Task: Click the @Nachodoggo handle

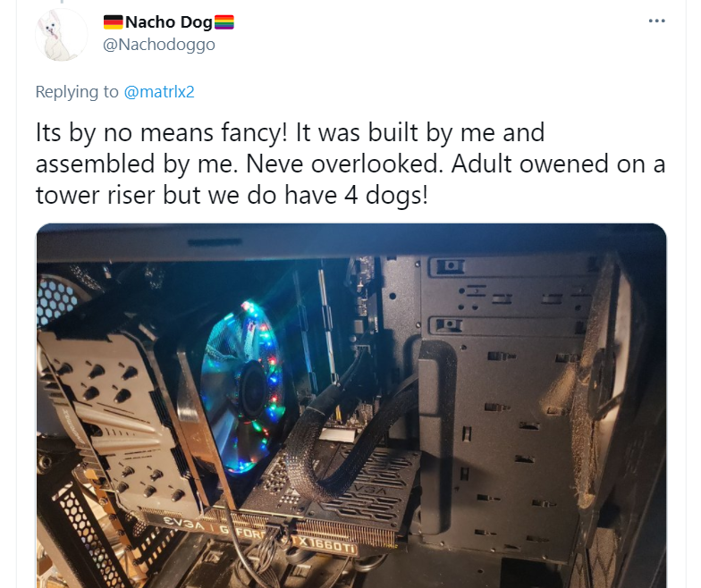Action: pyautogui.click(x=159, y=45)
